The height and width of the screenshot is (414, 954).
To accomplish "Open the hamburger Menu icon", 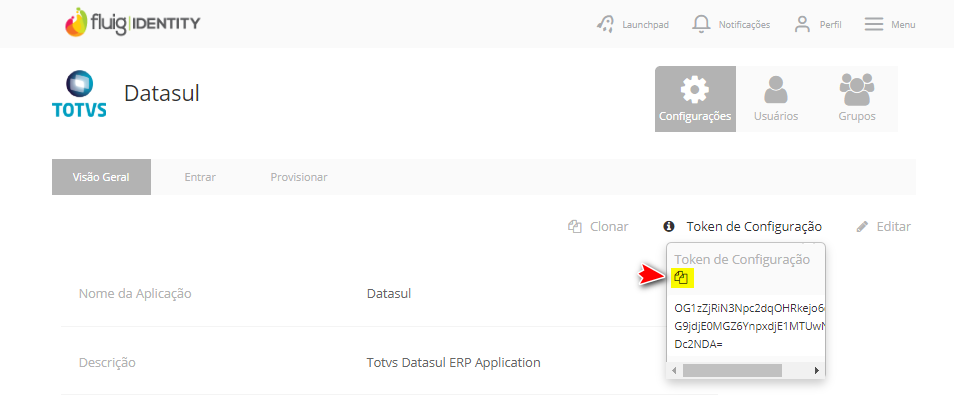I will point(874,24).
